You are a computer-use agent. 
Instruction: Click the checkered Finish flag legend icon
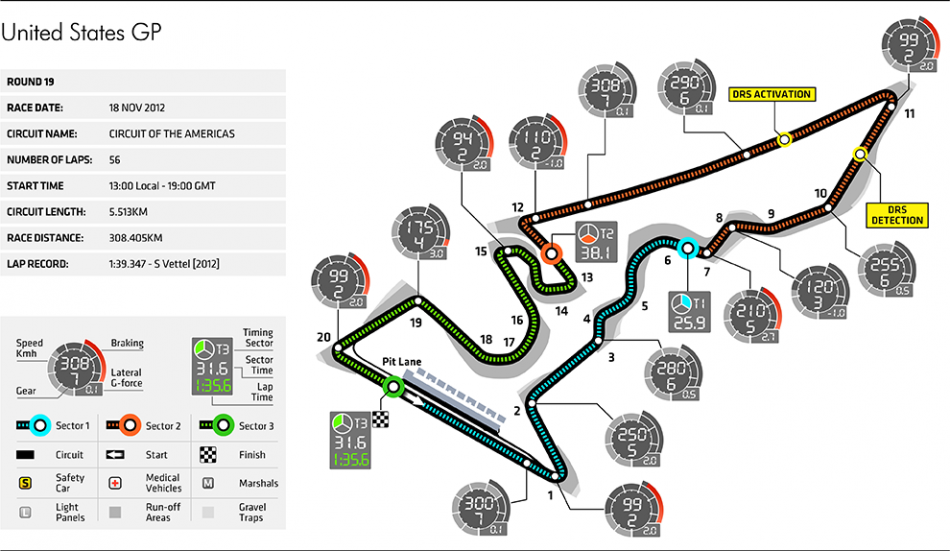207,455
